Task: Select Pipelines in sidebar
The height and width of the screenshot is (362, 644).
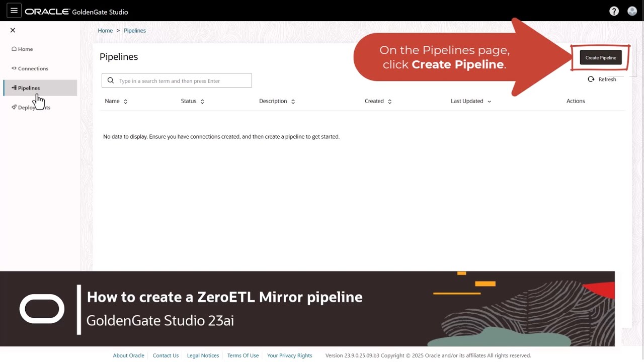Action: (40, 88)
